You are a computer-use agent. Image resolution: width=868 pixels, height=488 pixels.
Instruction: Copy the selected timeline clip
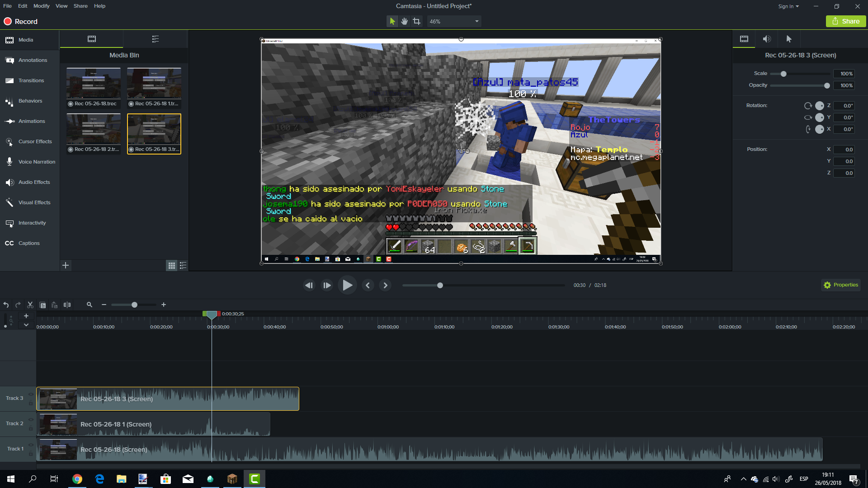(x=42, y=305)
